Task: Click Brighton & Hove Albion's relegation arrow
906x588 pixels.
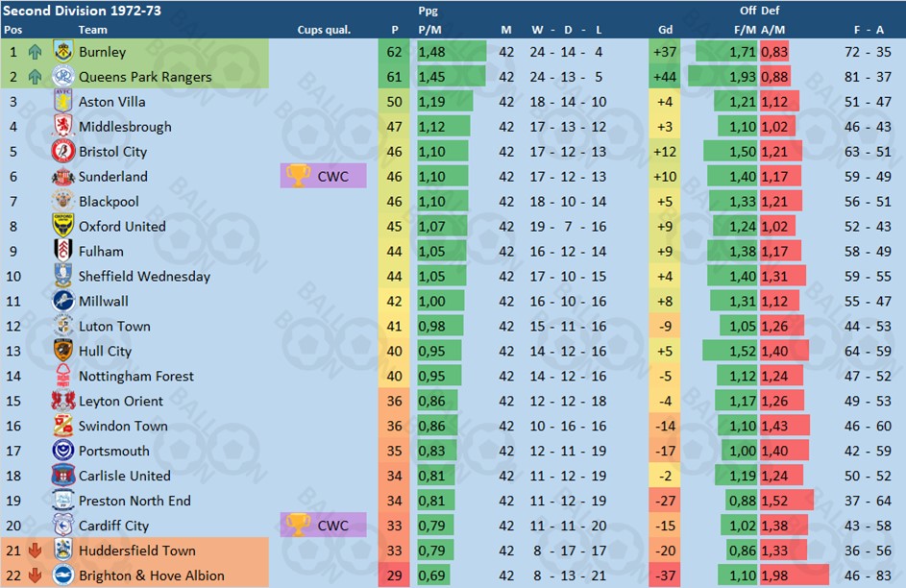Action: point(35,576)
